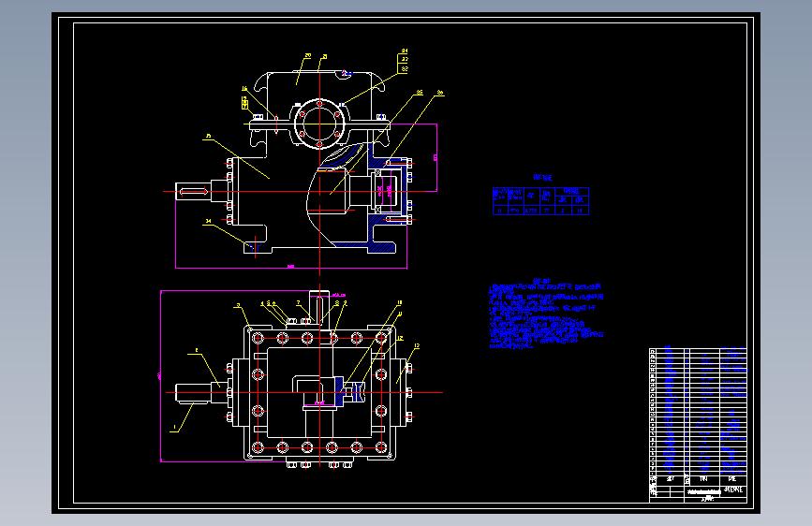This screenshot has height=526, width=812.
Task: Pick balloon 24 atop stacked callout
Action: coord(404,51)
